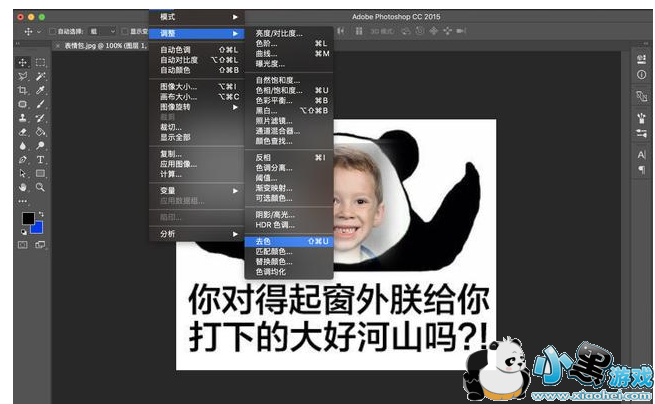Select the Brush tool

pos(40,104)
